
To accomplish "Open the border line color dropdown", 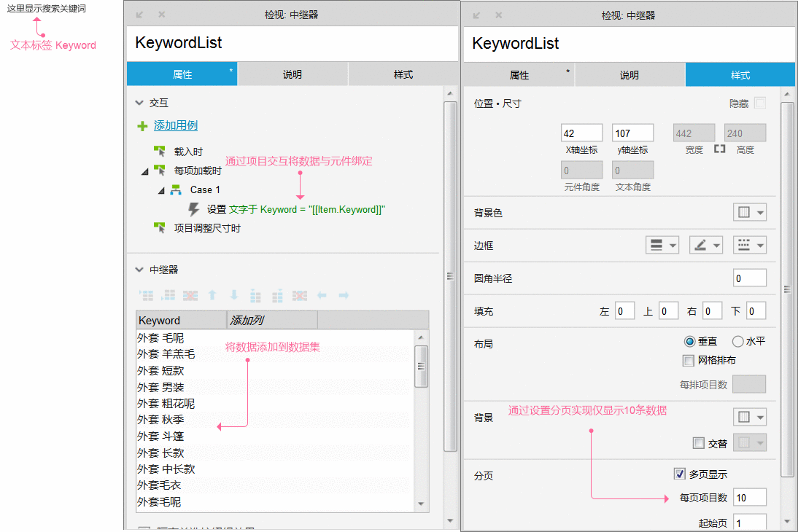I will [x=706, y=245].
